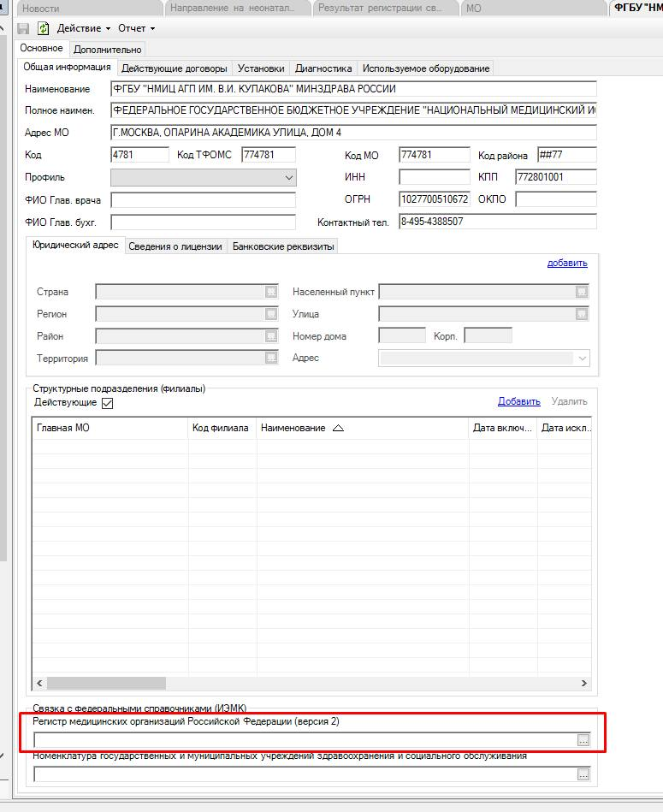Click the Номер дома input field
This screenshot has height=812, width=663.
pyautogui.click(x=402, y=335)
